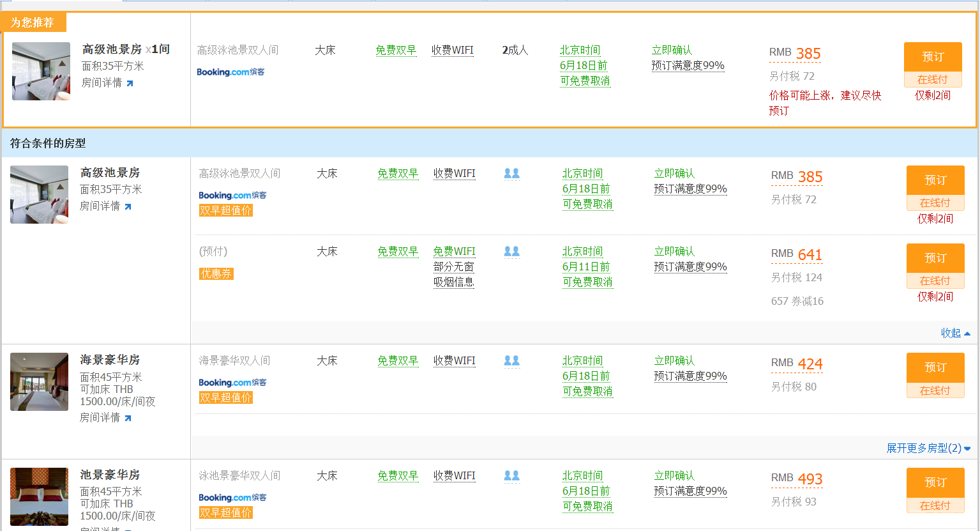The image size is (980, 531).
Task: Open room details arrow icon in recommended room
Action: [x=130, y=83]
